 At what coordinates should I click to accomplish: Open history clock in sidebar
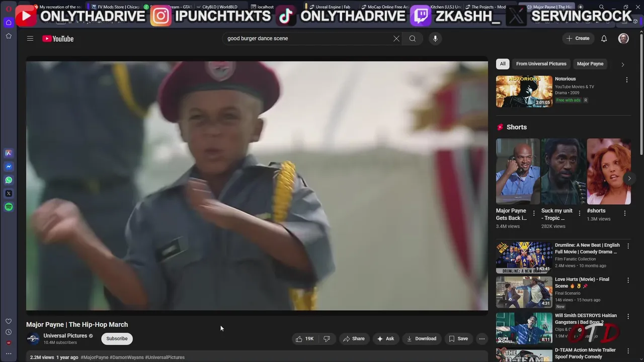[x=9, y=332]
